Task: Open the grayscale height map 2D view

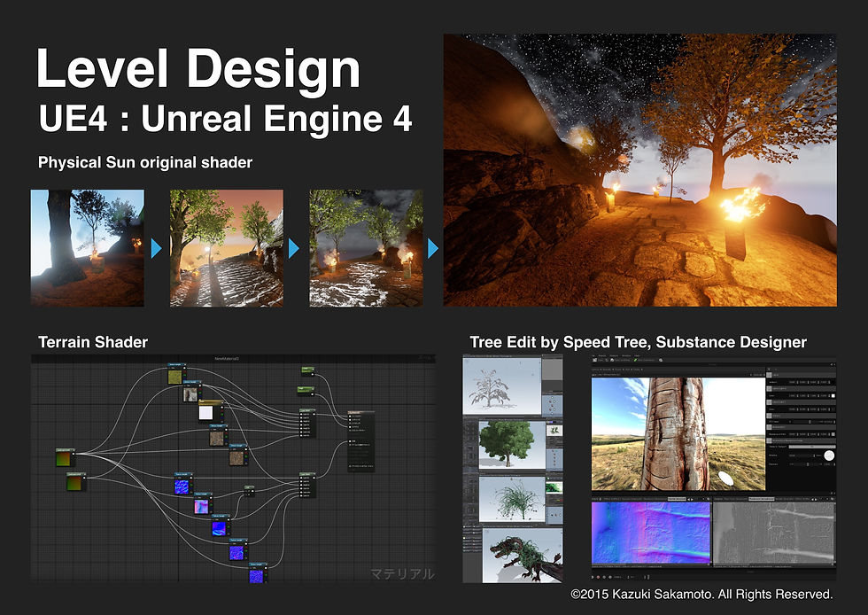Action: [773, 533]
